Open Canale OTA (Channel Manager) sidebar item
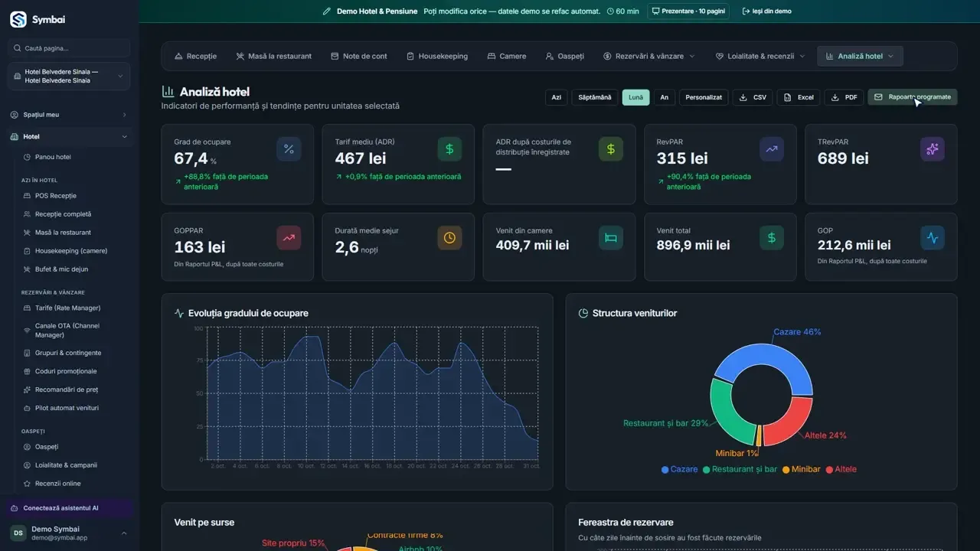Screen dimensions: 980x551 coord(73,331)
